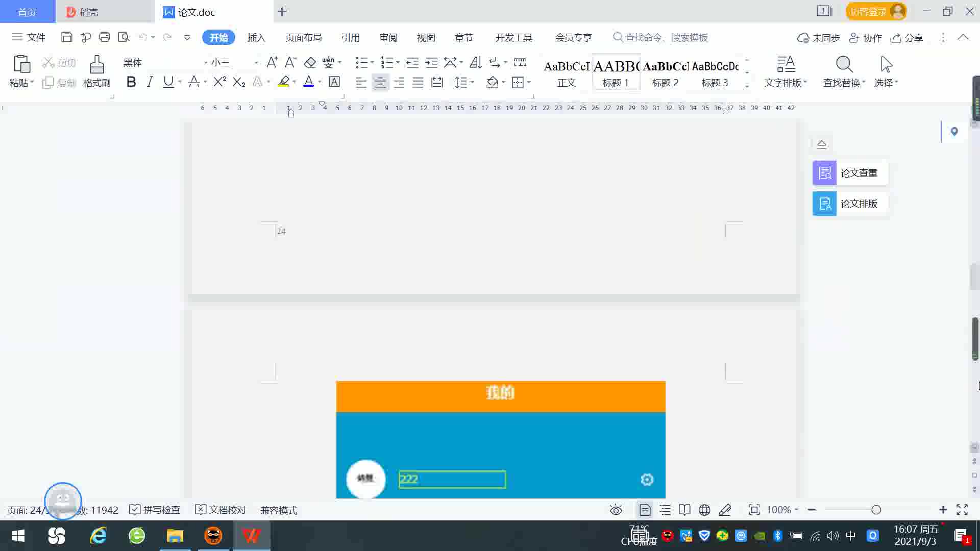Click the print icon in quick toolbar

click(x=105, y=37)
